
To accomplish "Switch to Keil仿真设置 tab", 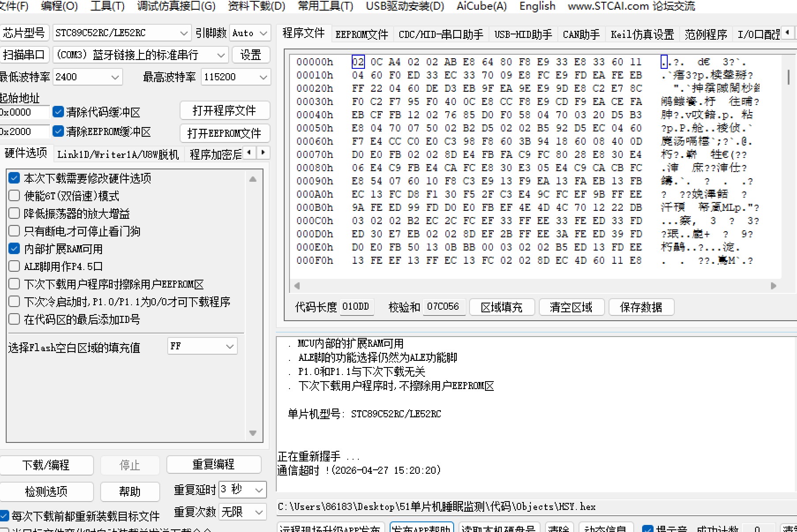I will (x=642, y=34).
